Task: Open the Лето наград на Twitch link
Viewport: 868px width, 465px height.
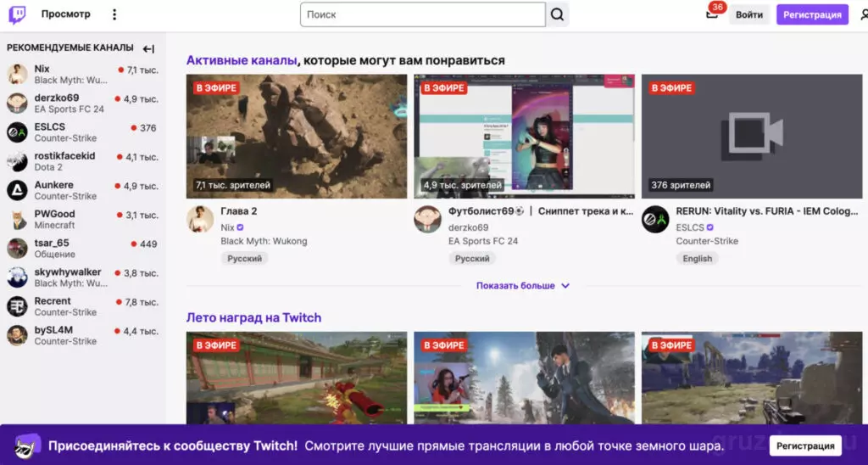Action: pos(253,317)
